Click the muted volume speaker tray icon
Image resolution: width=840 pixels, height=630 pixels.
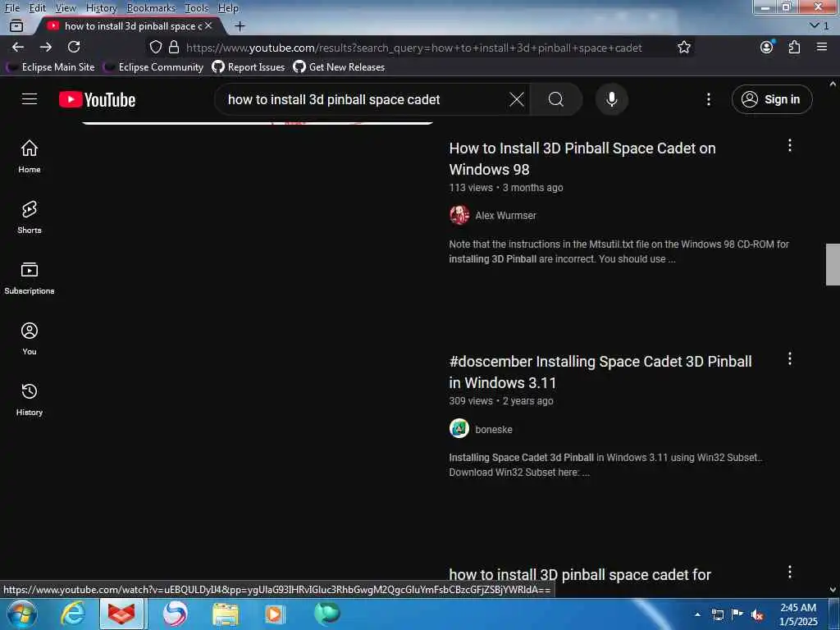[757, 615]
